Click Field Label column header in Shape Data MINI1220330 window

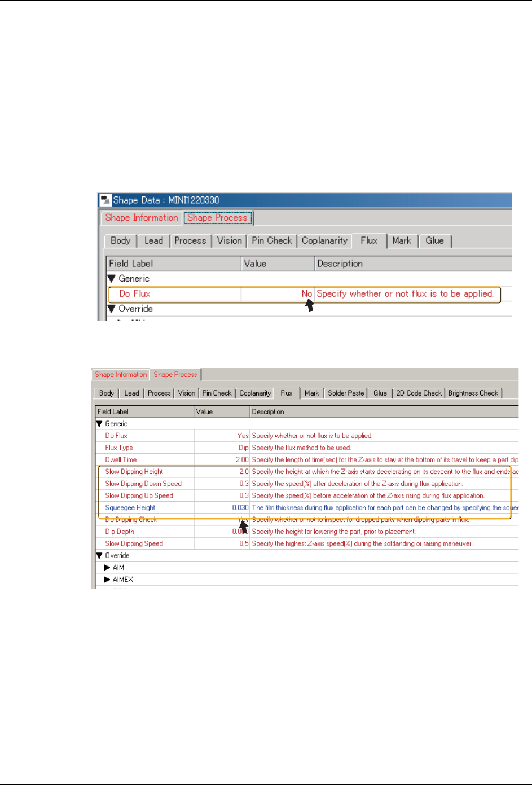coord(174,264)
